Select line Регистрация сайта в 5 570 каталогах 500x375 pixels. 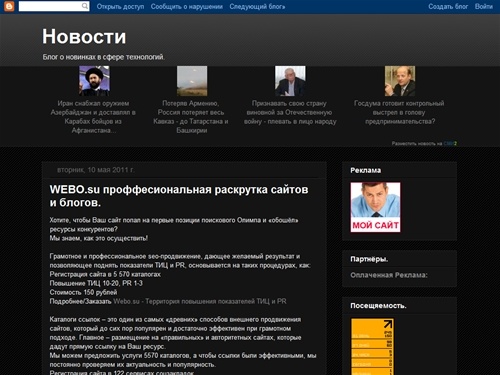(x=105, y=274)
